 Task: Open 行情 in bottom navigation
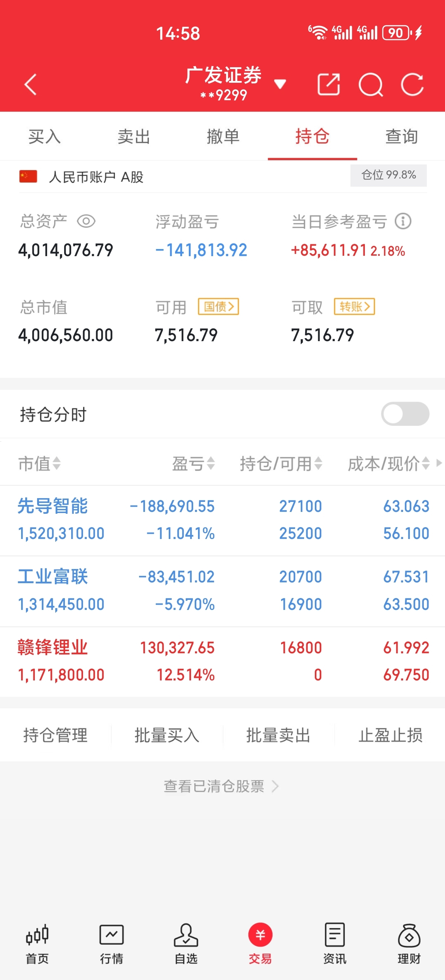click(111, 944)
